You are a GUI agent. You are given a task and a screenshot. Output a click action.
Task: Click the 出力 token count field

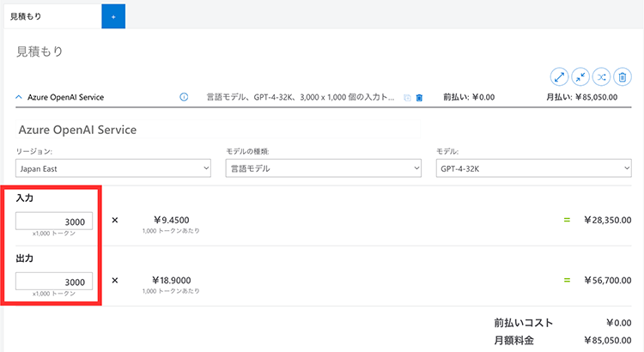coord(54,282)
